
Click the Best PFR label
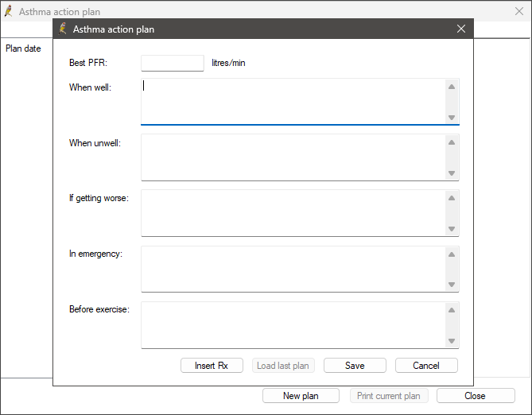pos(88,63)
